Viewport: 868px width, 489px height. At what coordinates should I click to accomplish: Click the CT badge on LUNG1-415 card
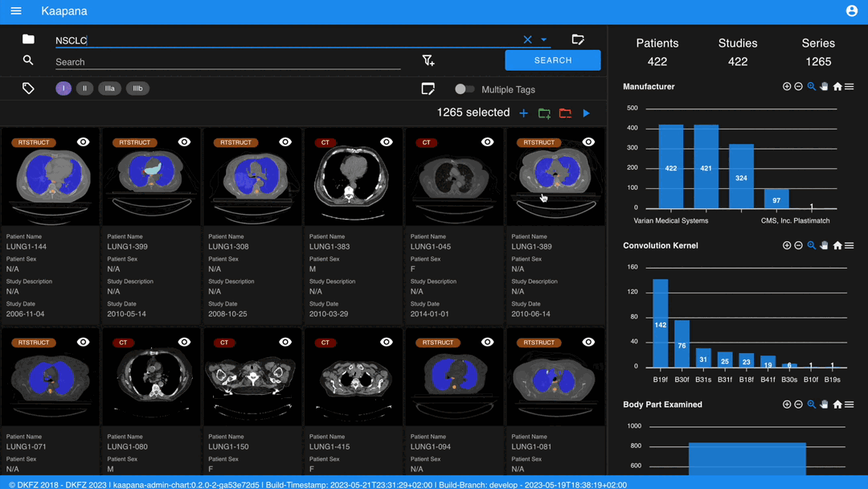(x=325, y=343)
